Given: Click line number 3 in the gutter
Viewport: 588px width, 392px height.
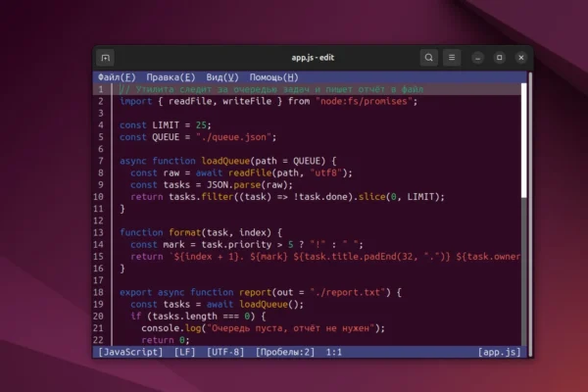Looking at the screenshot, I should pos(101,113).
